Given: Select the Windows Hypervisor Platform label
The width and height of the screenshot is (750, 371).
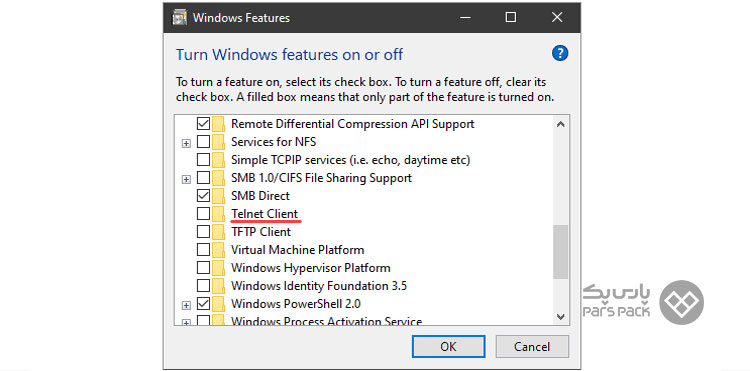Looking at the screenshot, I should [311, 268].
